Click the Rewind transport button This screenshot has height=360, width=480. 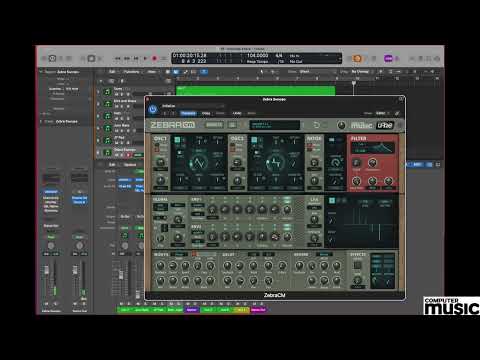tap(117, 58)
